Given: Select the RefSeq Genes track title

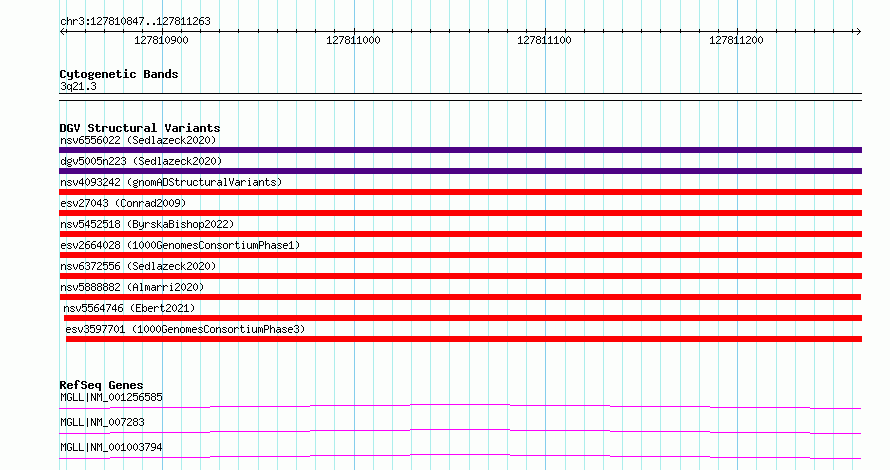Looking at the screenshot, I should point(101,385).
